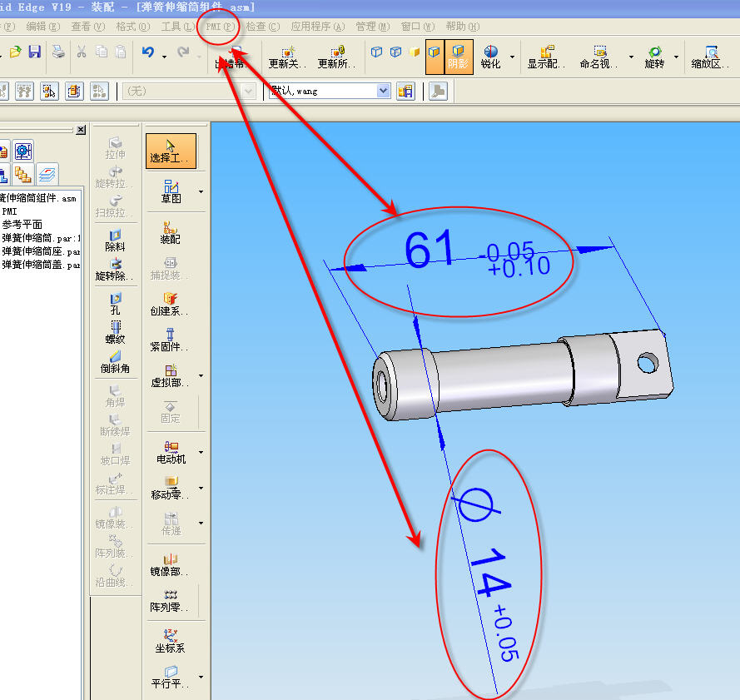Click the Undo arrow
The height and width of the screenshot is (700, 740).
point(148,52)
